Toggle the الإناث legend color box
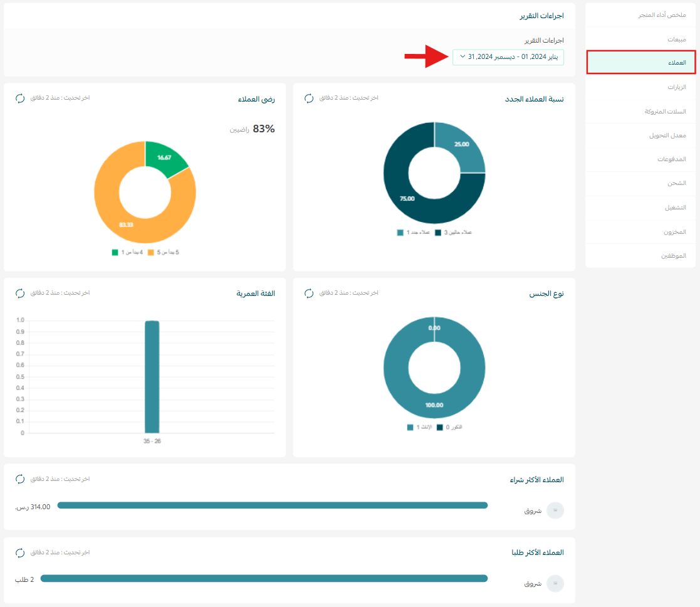The height and width of the screenshot is (607, 700). (x=410, y=427)
